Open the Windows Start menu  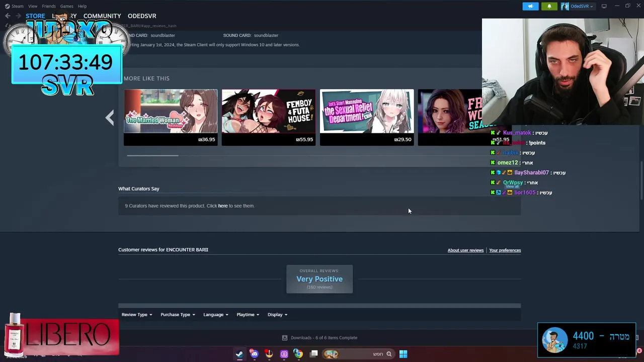click(403, 354)
